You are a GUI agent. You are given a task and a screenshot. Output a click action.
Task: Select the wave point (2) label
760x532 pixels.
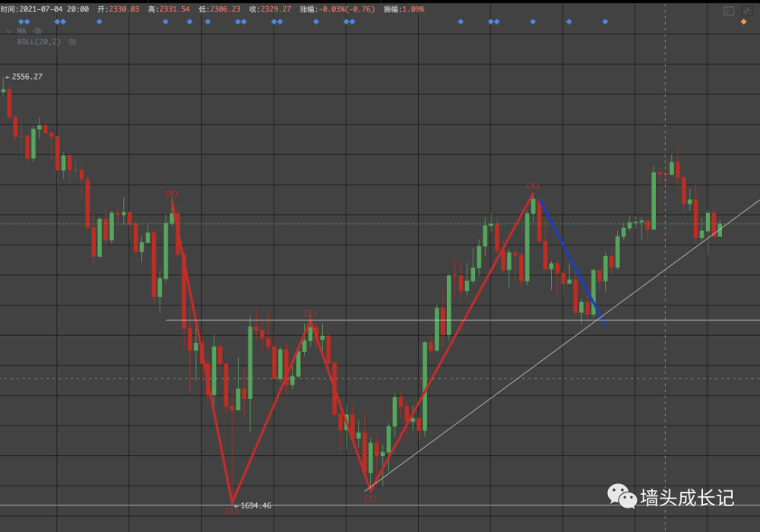coord(310,313)
